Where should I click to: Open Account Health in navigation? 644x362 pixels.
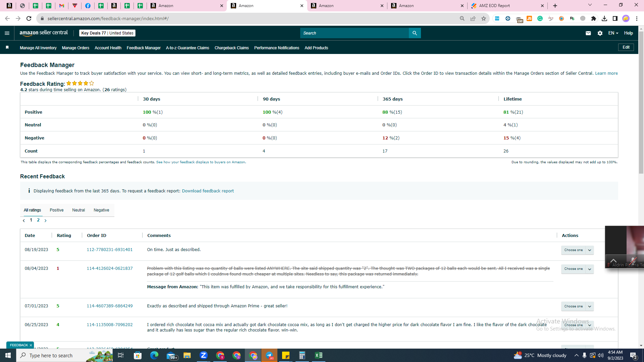pos(108,48)
